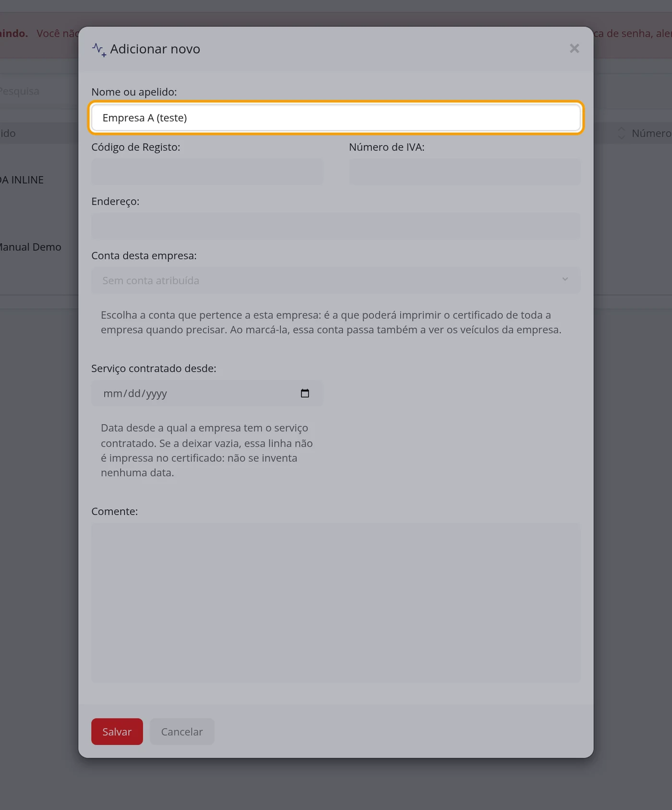This screenshot has width=672, height=810.
Task: Click the 'Adicionar novo' dialog title
Action: tap(155, 49)
